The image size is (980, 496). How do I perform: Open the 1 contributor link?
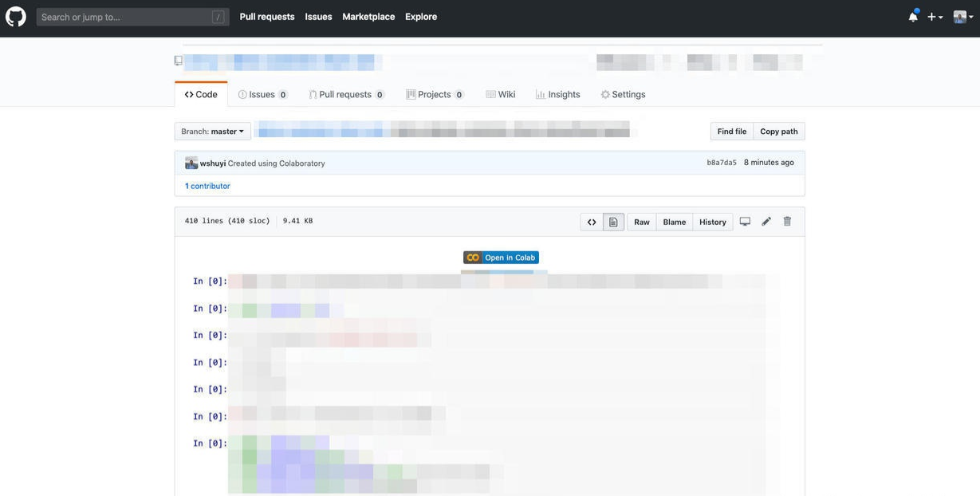pyautogui.click(x=207, y=186)
